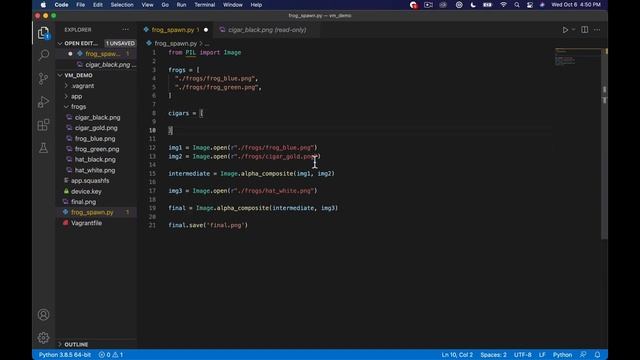The width and height of the screenshot is (640, 360).
Task: Open the Terminal menu
Action: [204, 5]
